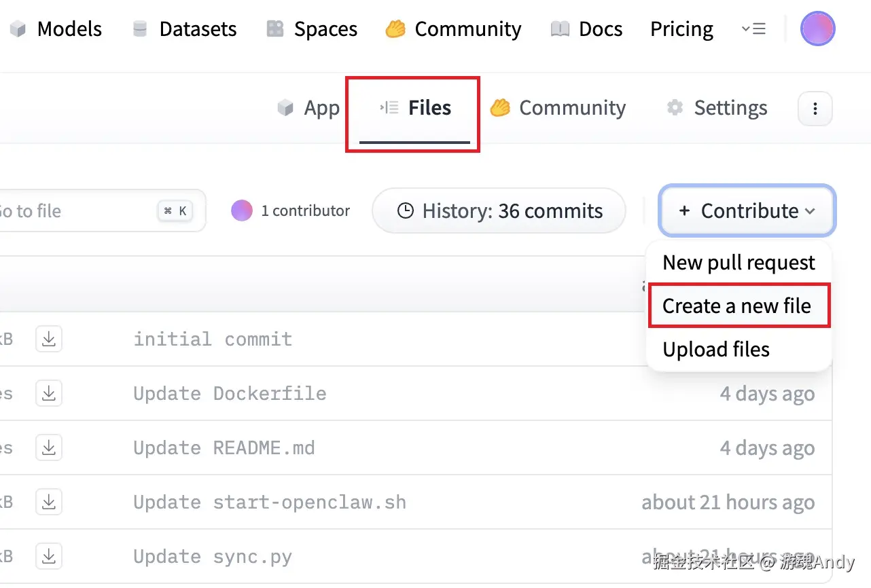Click the three-dot more options button
This screenshot has height=588, width=871.
tap(815, 109)
